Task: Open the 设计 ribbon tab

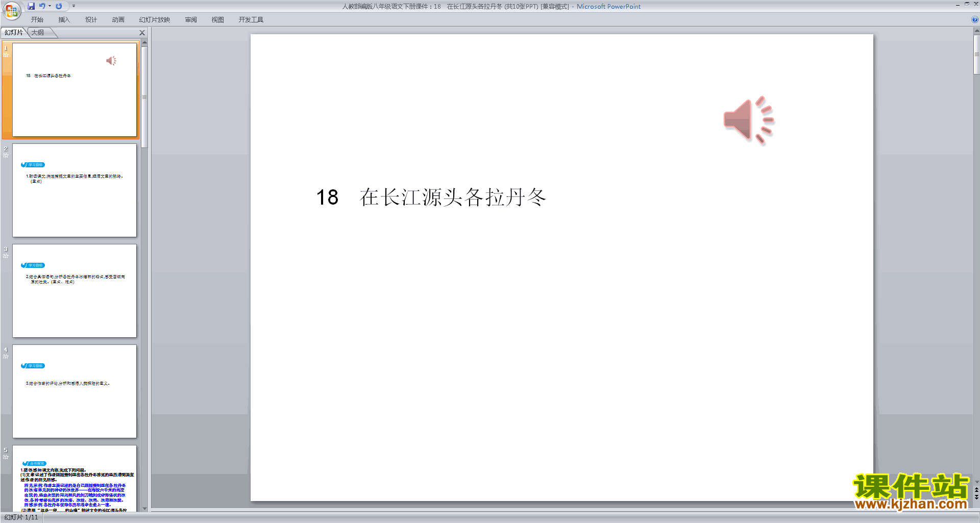Action: (91, 20)
